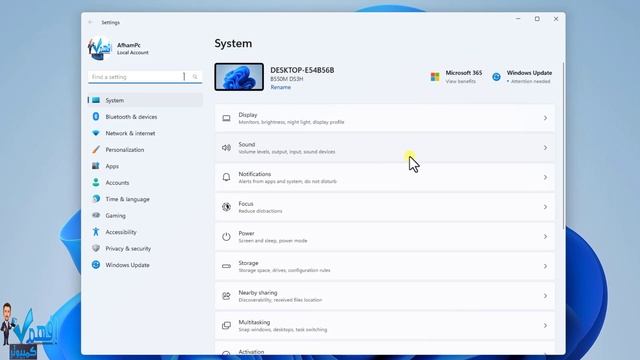
Task: Click the Time & language globe icon
Action: click(x=96, y=199)
